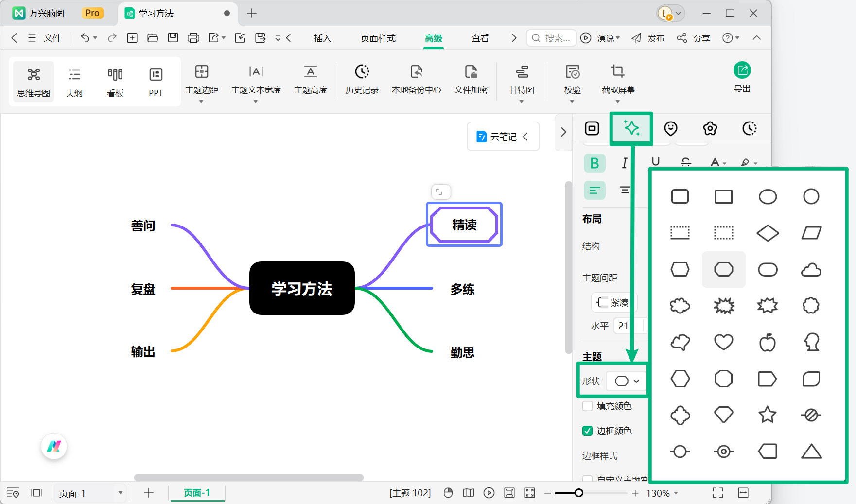Viewport: 856px width, 504px height.
Task: Open the page selector dropdown 页面-1
Action: [89, 493]
